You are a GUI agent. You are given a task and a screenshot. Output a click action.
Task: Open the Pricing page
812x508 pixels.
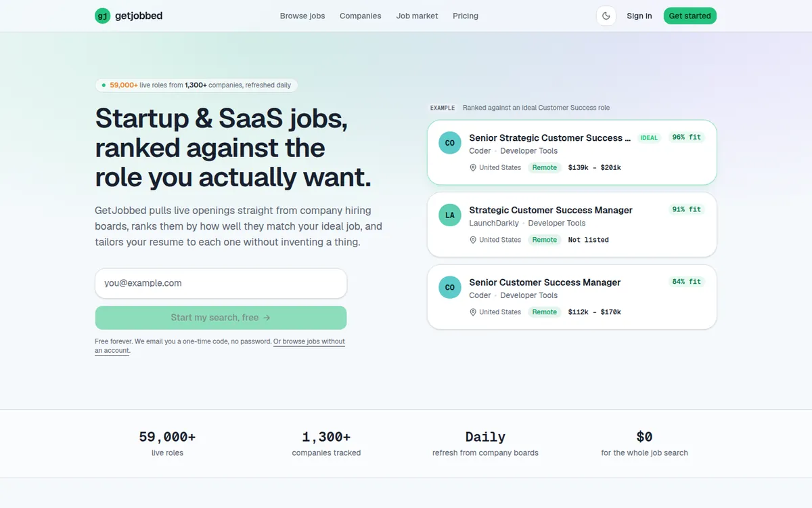tap(466, 16)
